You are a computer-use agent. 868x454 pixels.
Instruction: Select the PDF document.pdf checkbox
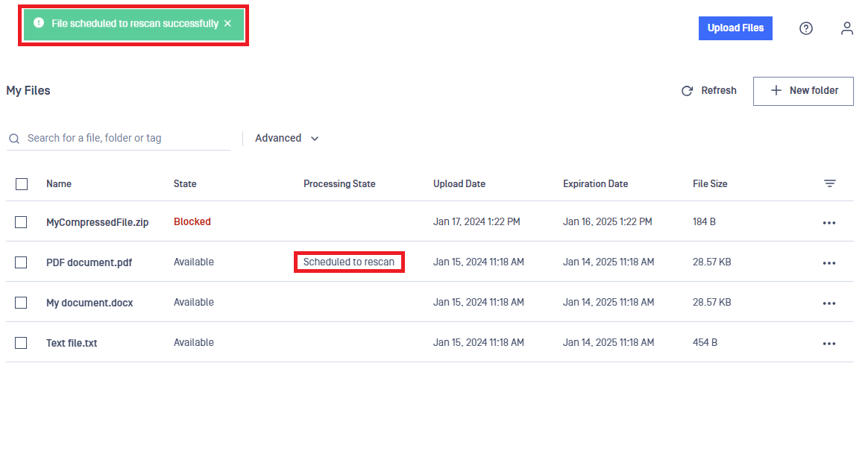[x=21, y=262]
